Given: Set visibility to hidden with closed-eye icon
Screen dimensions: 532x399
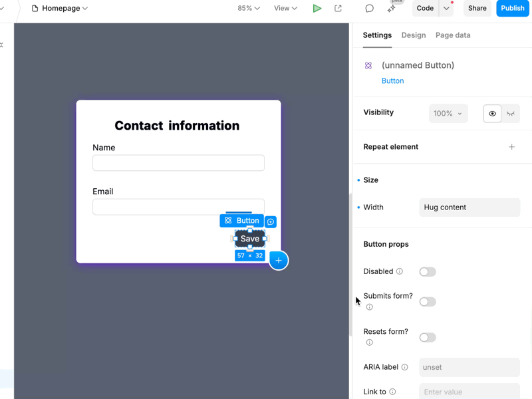Looking at the screenshot, I should click(511, 114).
